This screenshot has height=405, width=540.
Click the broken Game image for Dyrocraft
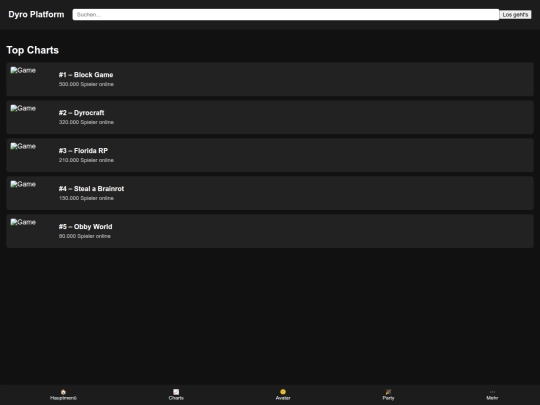[23, 108]
